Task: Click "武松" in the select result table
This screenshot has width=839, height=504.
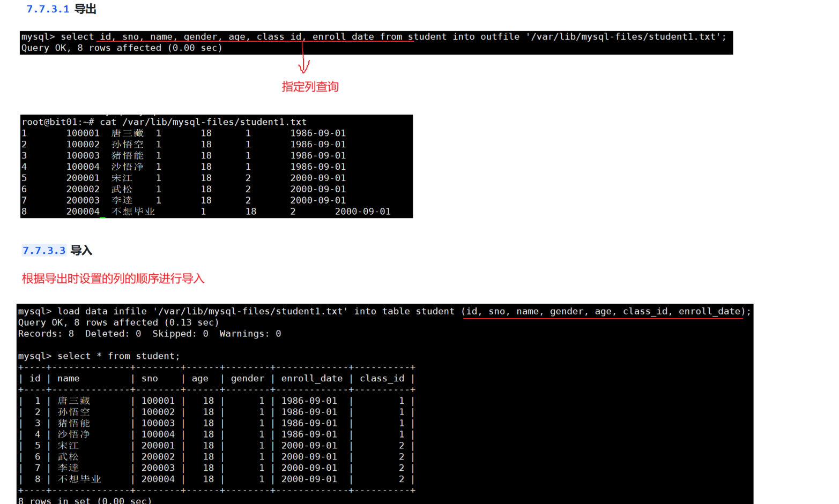Action: click(68, 457)
